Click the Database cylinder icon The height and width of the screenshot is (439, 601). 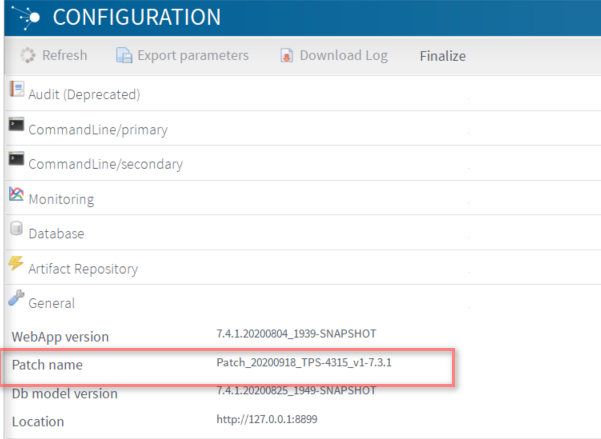(x=16, y=230)
